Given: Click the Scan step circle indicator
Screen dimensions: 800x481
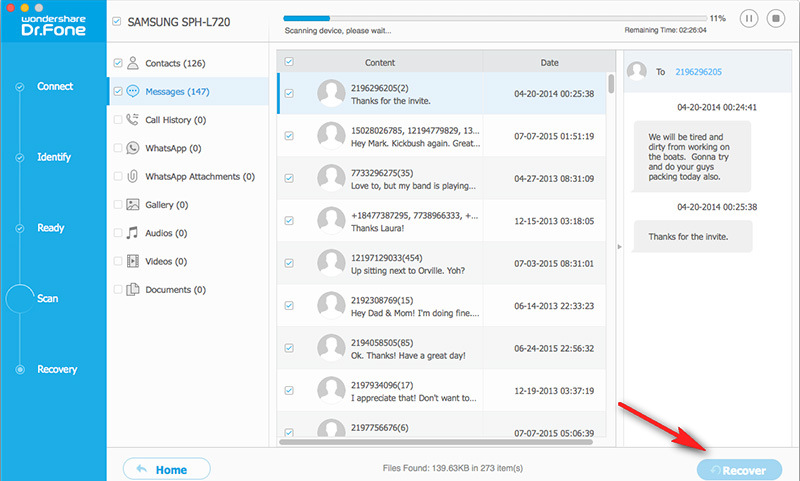Looking at the screenshot, I should pyautogui.click(x=20, y=298).
